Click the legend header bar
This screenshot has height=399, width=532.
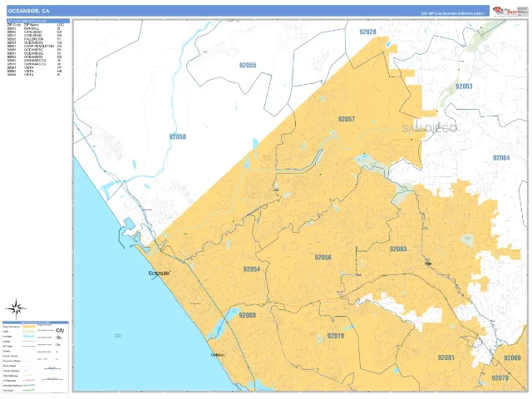(36, 323)
